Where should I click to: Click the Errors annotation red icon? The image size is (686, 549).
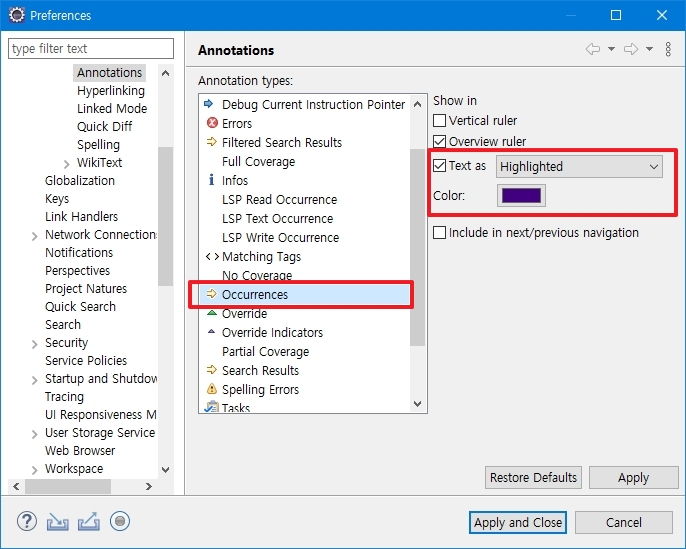click(x=212, y=123)
